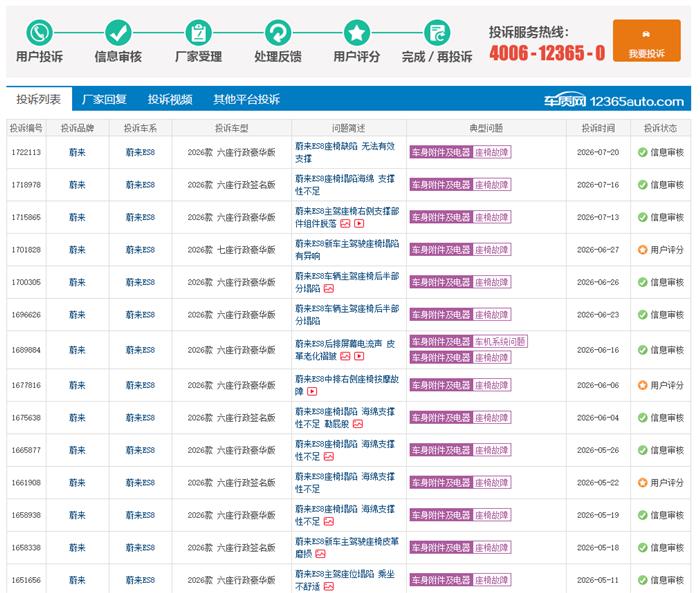Click the 投诉编号 column header
Screen dimensions: 700x593
26,128
